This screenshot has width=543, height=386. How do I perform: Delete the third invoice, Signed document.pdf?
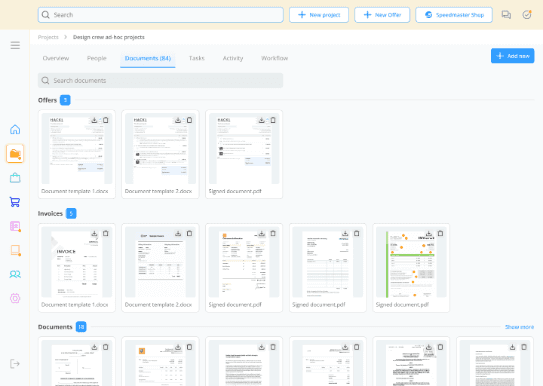pyautogui.click(x=273, y=233)
